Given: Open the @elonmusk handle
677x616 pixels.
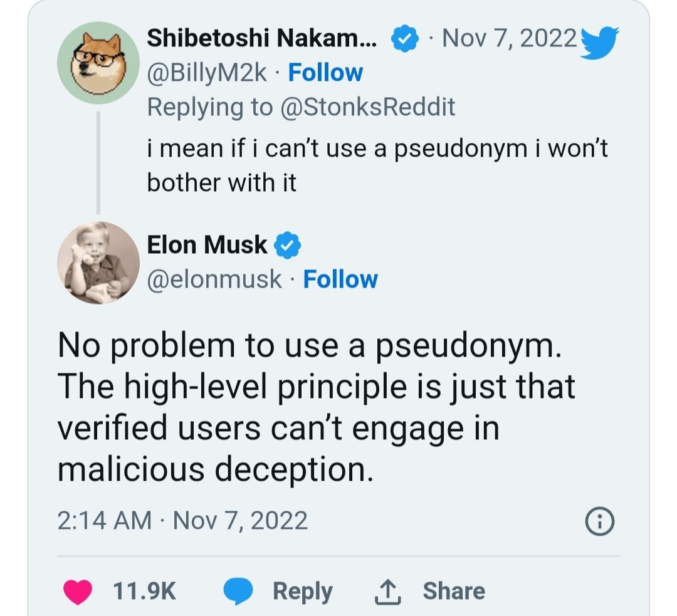Looking at the screenshot, I should pyautogui.click(x=214, y=279).
